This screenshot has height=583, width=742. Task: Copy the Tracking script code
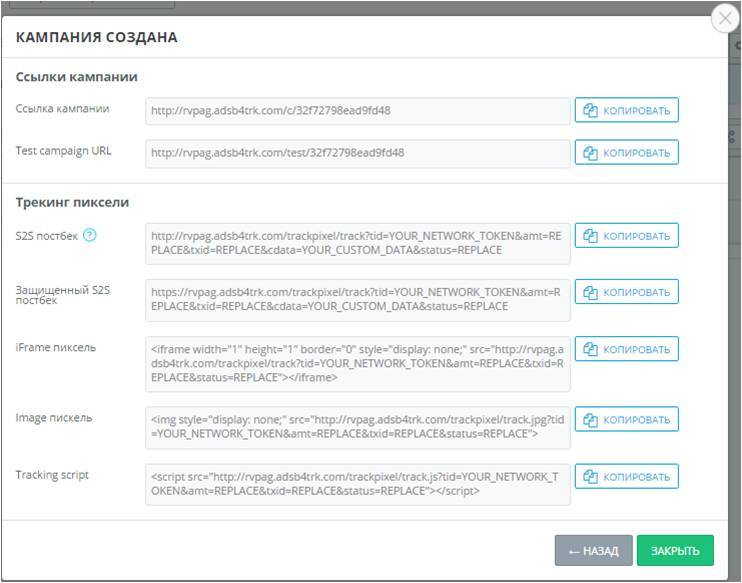pyautogui.click(x=627, y=476)
